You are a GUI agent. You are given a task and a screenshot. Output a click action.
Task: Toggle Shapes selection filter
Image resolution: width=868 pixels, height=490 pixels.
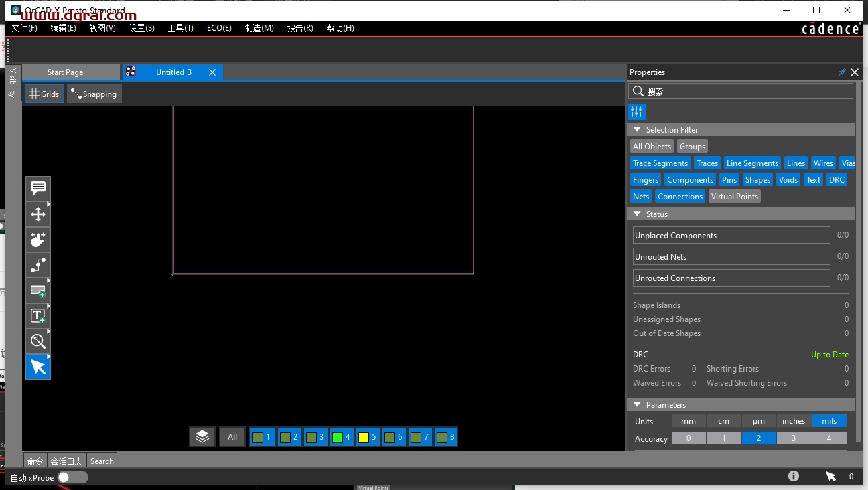coord(757,180)
